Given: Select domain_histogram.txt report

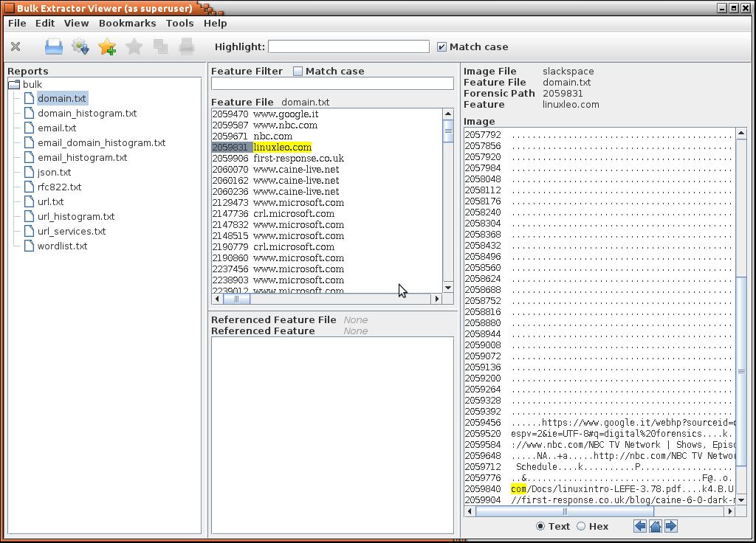Looking at the screenshot, I should pyautogui.click(x=87, y=113).
